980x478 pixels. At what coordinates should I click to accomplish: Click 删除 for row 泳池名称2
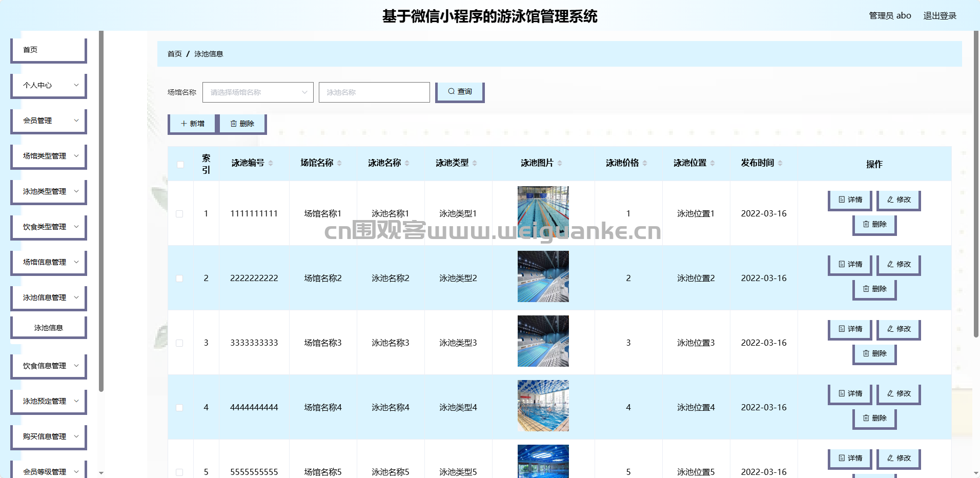(x=874, y=289)
